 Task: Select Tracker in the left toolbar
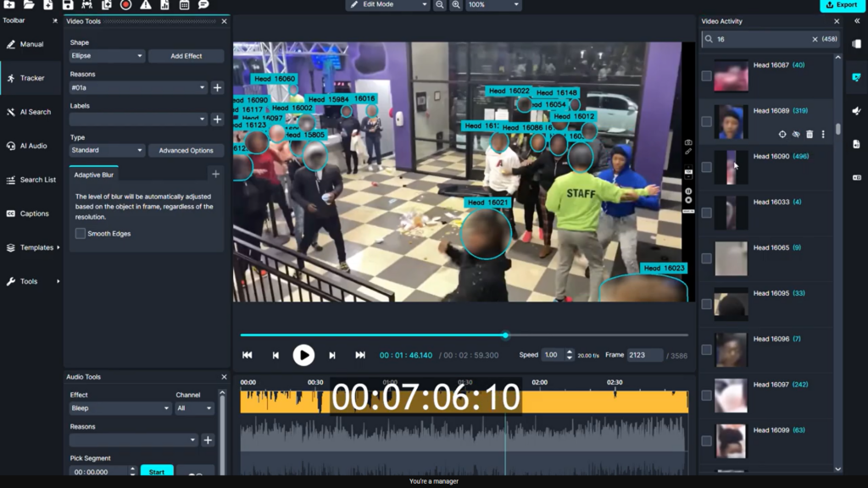pyautogui.click(x=31, y=78)
